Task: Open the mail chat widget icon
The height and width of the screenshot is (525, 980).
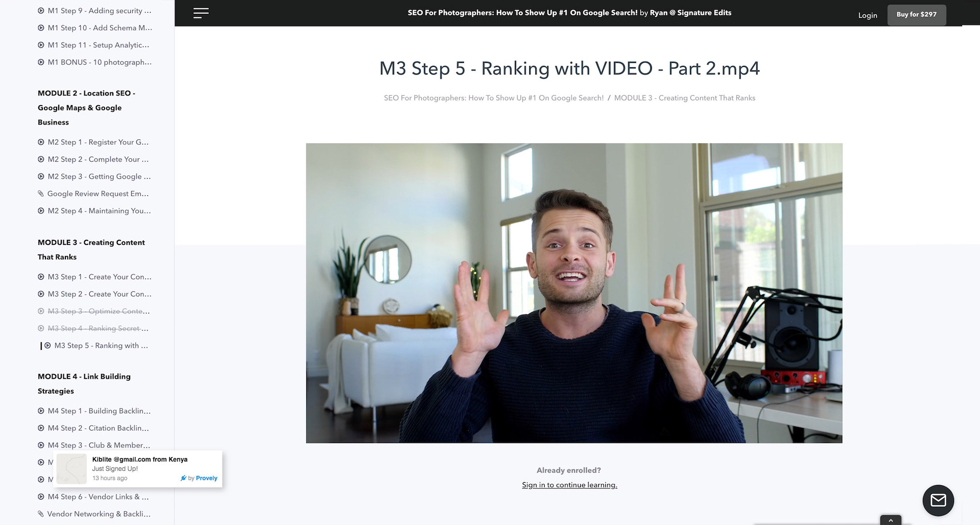Action: point(938,500)
